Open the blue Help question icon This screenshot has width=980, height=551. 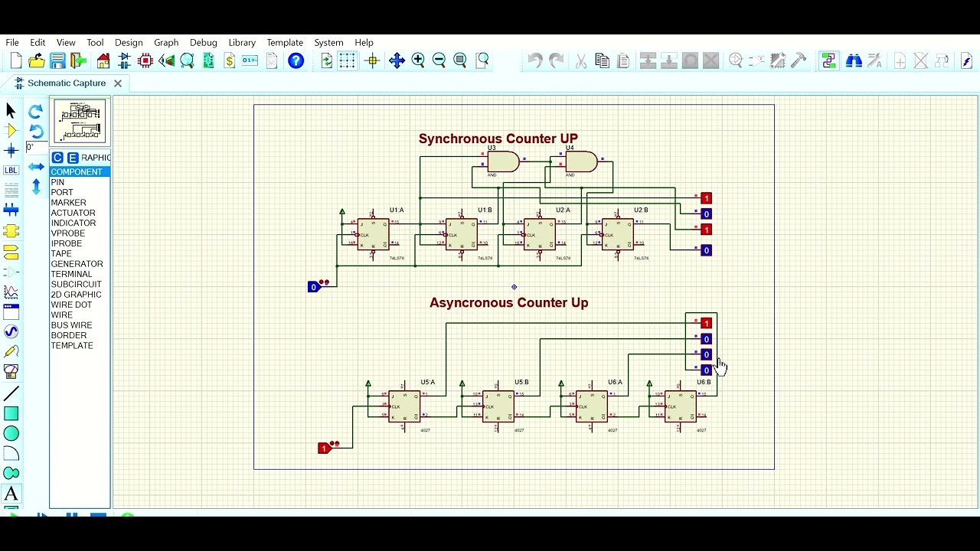296,61
